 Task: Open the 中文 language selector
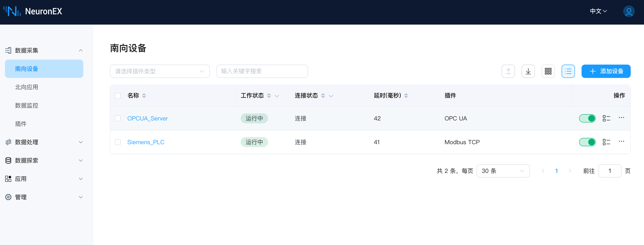[x=598, y=11]
